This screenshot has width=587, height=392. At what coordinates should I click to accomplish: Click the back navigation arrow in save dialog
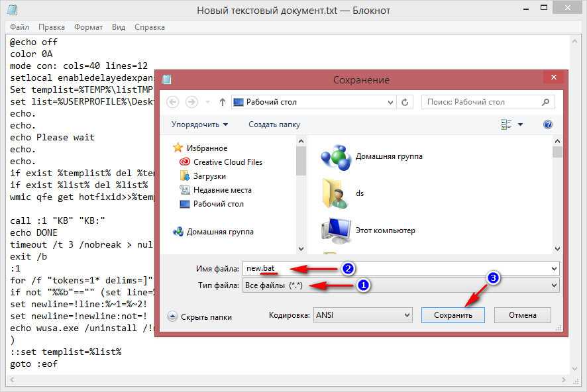[x=173, y=102]
